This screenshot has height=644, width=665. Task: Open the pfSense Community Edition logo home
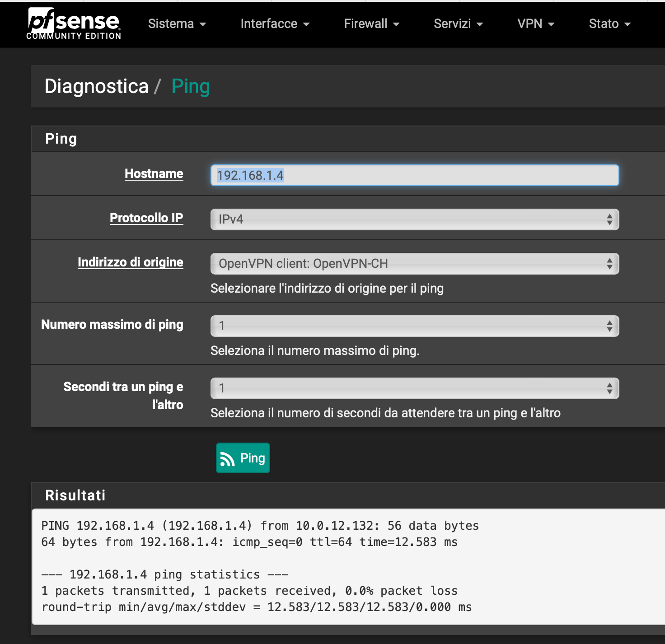pos(74,24)
